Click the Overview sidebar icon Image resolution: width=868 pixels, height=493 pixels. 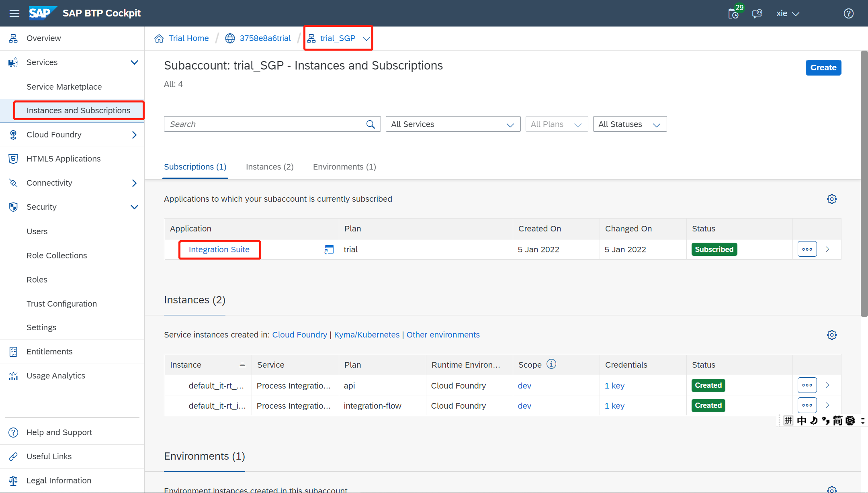[x=13, y=38]
